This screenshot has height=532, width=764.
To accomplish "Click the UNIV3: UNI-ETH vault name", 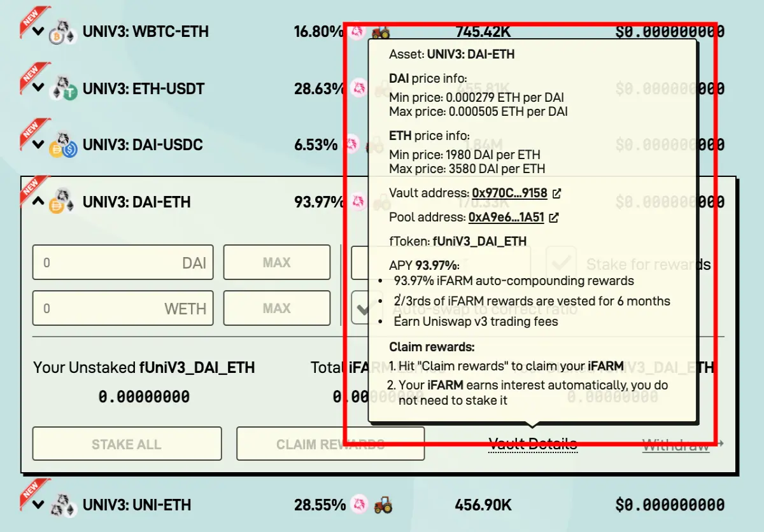I will click(137, 505).
